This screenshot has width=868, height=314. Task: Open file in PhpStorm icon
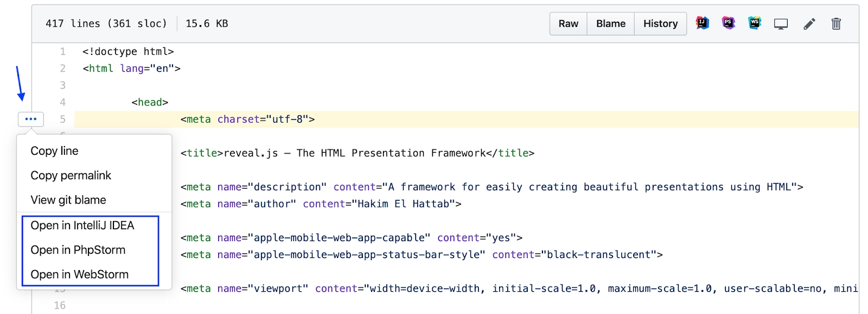coord(729,23)
